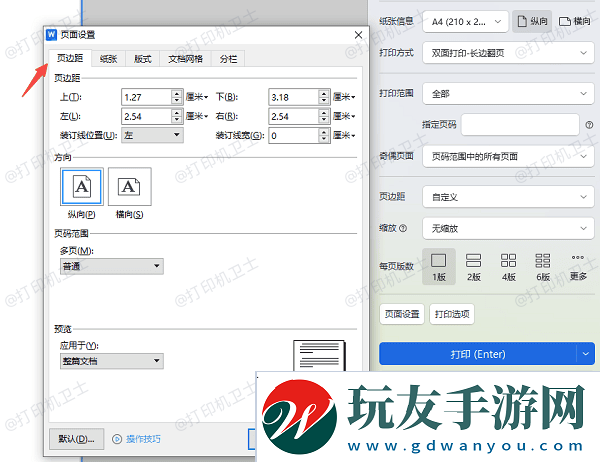Open the paper size A4 dropdown
This screenshot has width=600, height=462.
465,22
